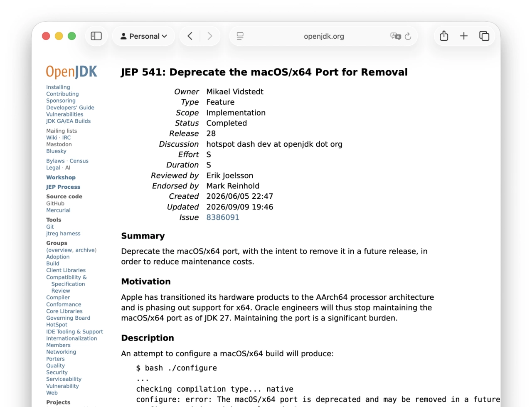532x407 pixels.
Task: Open the Core Libraries group link
Action: (64, 311)
